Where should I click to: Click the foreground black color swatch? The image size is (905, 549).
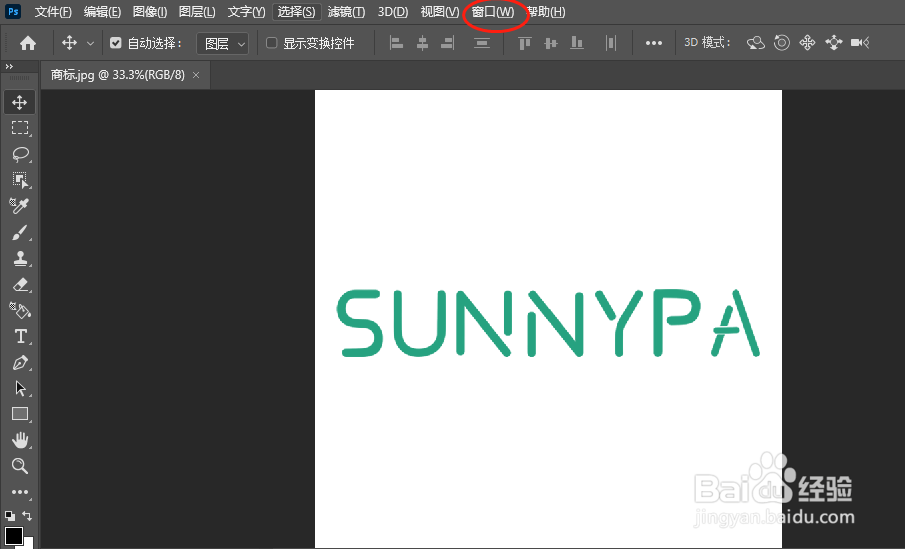click(13, 536)
